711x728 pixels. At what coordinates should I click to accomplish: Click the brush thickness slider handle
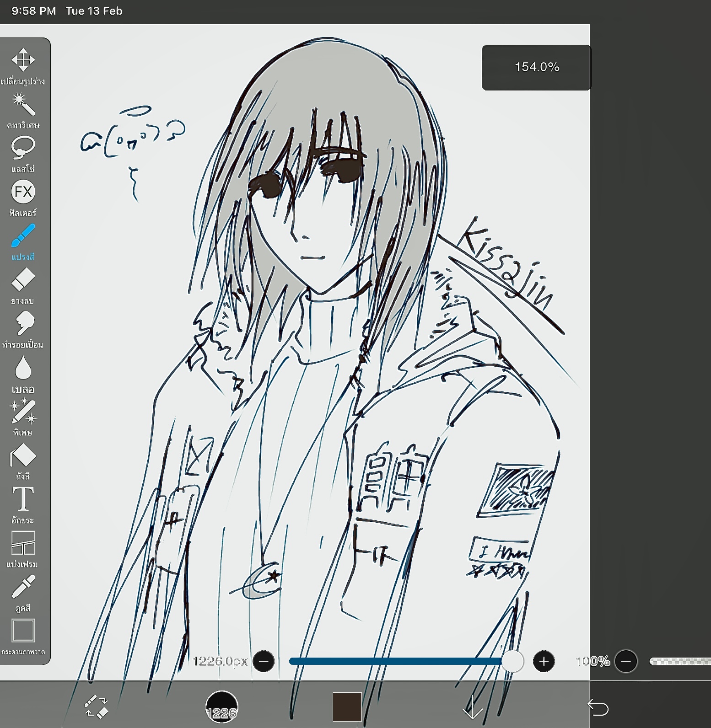pyautogui.click(x=512, y=661)
